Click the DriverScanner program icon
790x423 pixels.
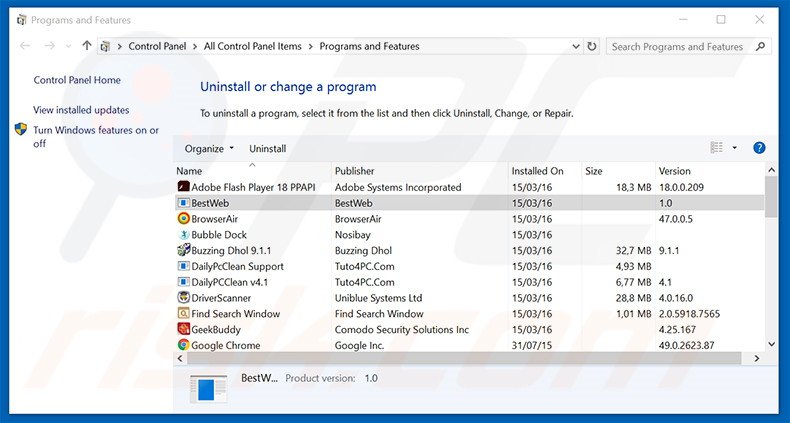183,298
